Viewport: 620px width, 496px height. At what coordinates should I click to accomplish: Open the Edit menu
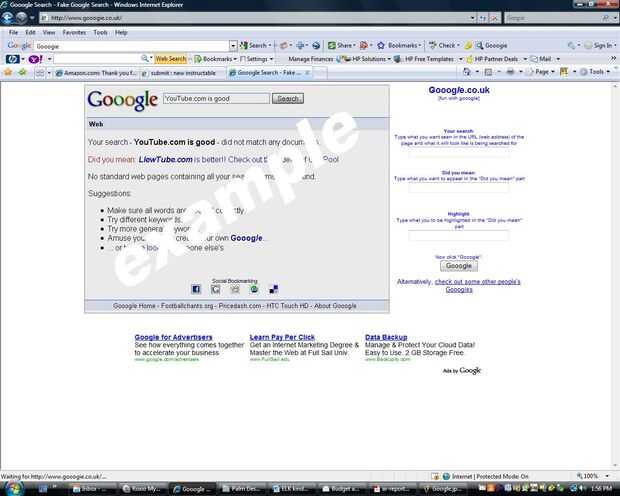pos(30,32)
